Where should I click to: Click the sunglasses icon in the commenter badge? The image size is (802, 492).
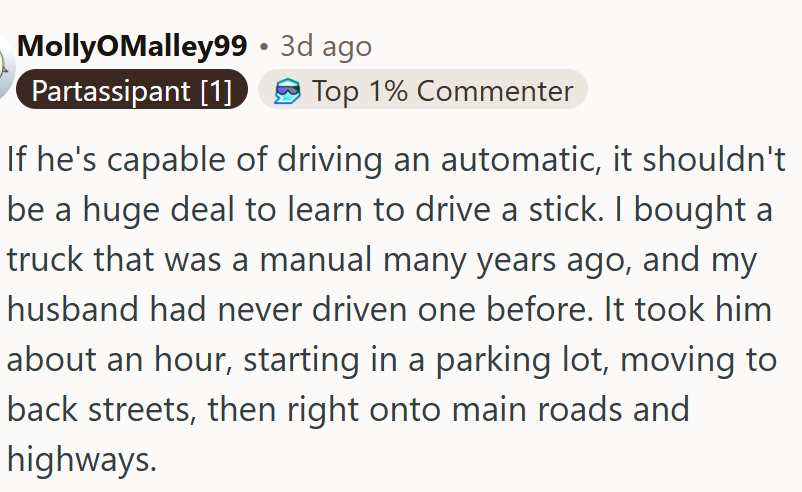tap(287, 92)
